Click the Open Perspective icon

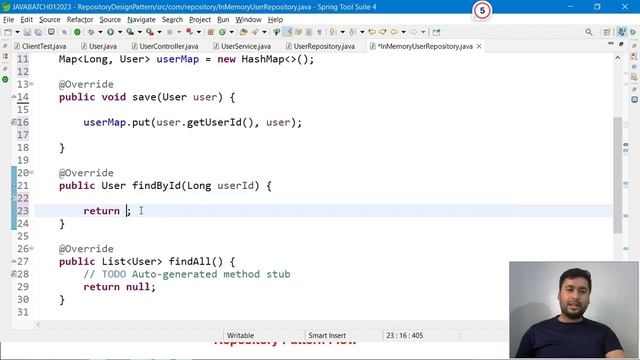click(607, 32)
